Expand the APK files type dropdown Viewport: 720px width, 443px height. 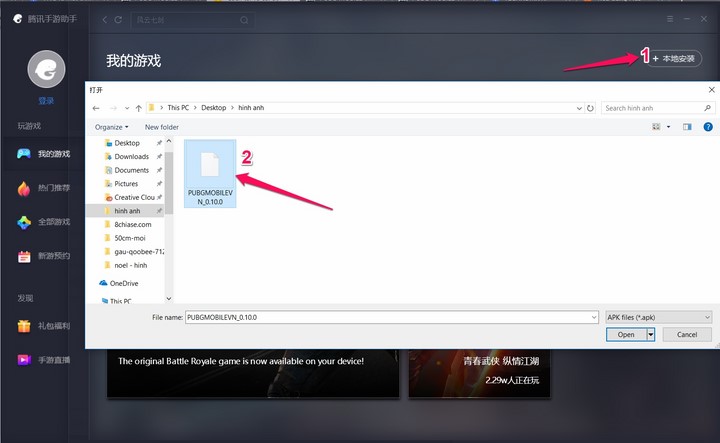(707, 316)
